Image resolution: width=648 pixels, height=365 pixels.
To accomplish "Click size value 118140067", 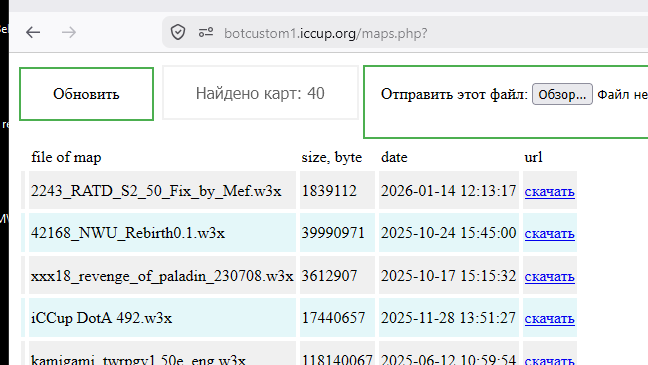I will [x=337, y=360].
